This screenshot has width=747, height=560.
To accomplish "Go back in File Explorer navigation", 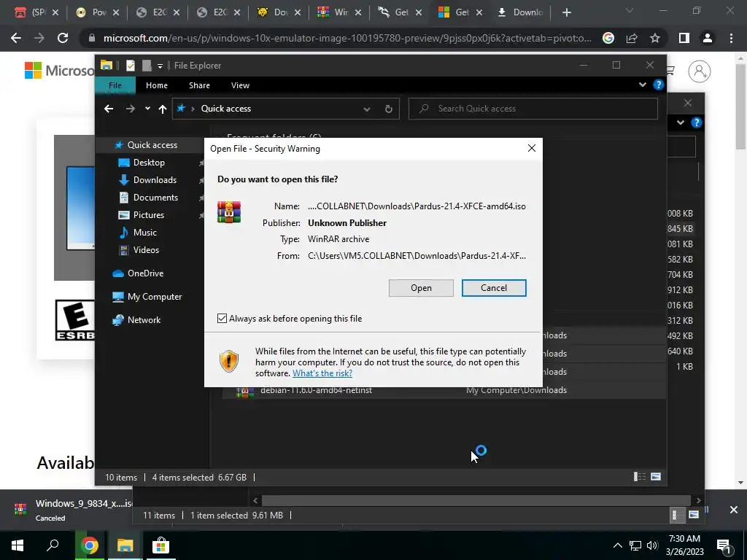I will pyautogui.click(x=109, y=109).
